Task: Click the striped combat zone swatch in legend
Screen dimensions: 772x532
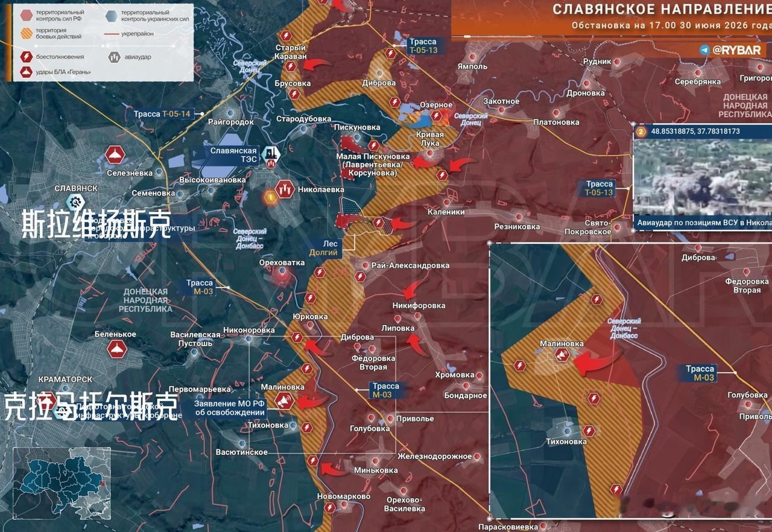Action: pos(27,34)
